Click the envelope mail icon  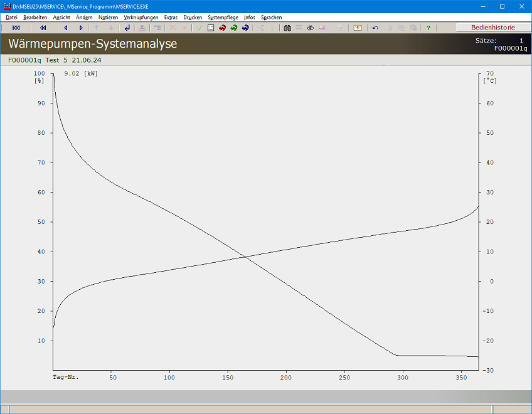pyautogui.click(x=358, y=28)
